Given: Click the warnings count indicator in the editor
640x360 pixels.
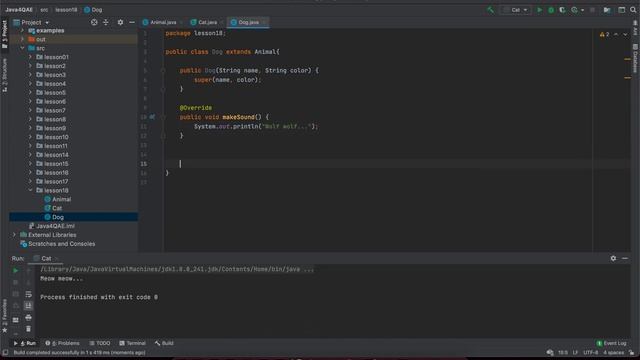Looking at the screenshot, I should 604,35.
